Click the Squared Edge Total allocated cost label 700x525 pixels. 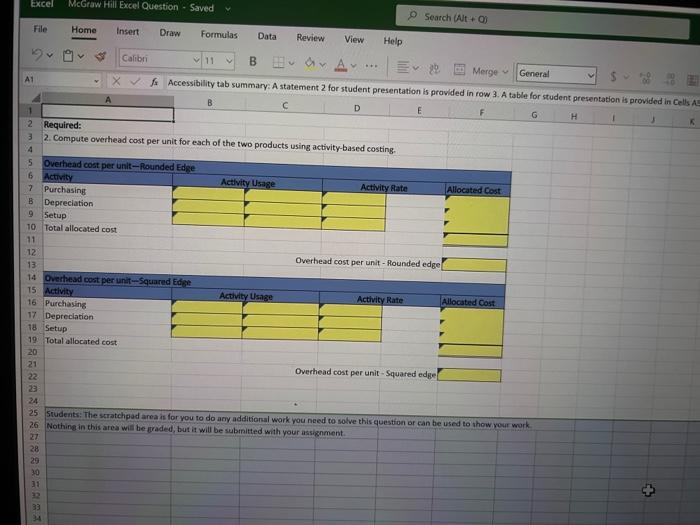pos(81,341)
